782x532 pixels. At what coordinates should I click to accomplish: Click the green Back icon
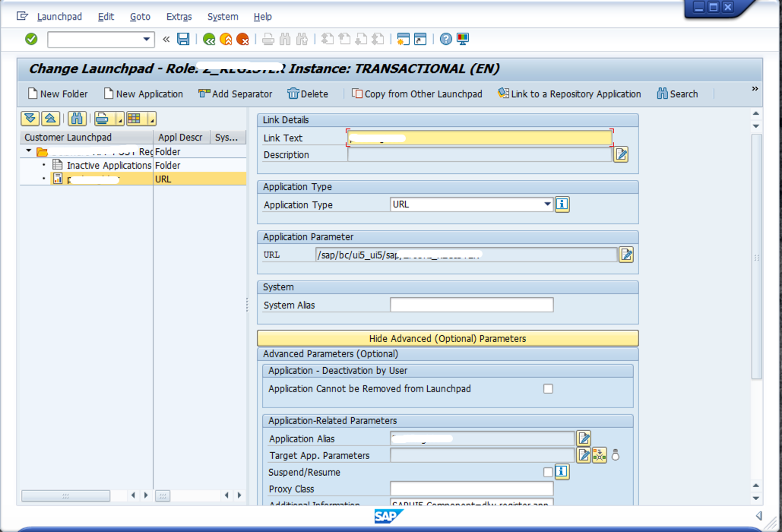pyautogui.click(x=209, y=39)
